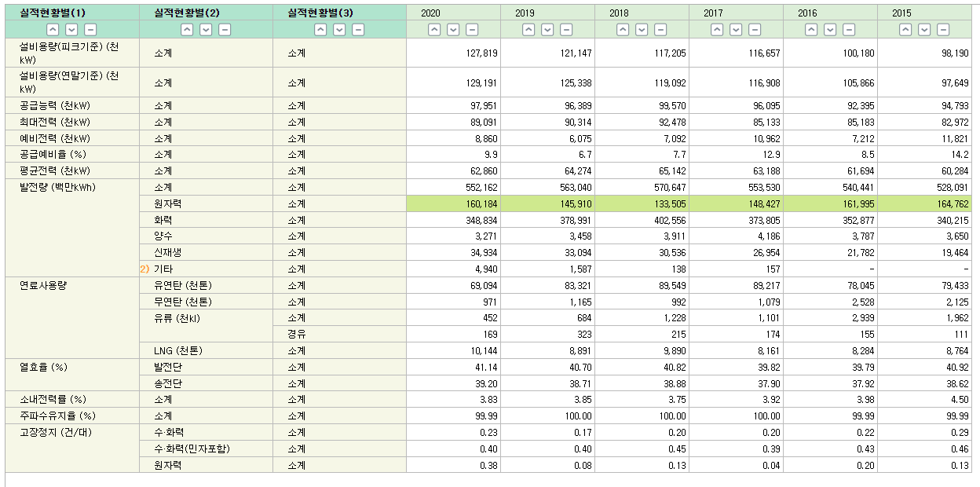Sort 실적현황별(2) column ascending with up arrow
The image size is (980, 487).
(x=187, y=29)
